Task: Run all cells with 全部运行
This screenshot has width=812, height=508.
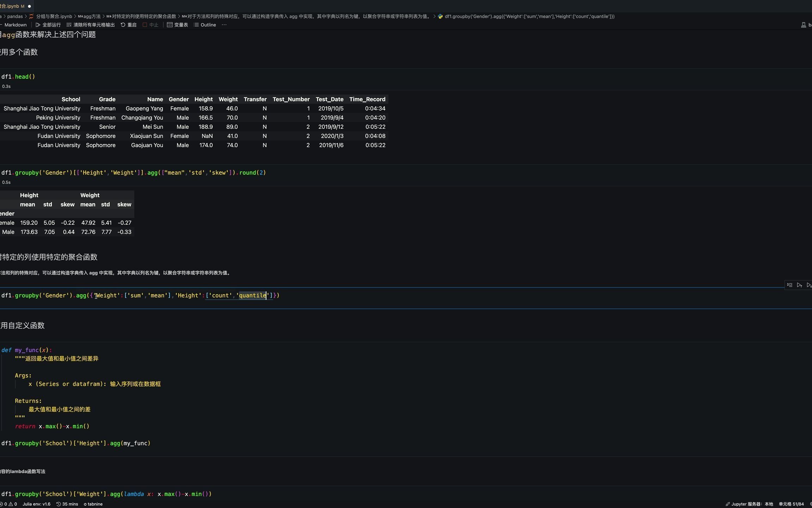Action: click(x=48, y=25)
